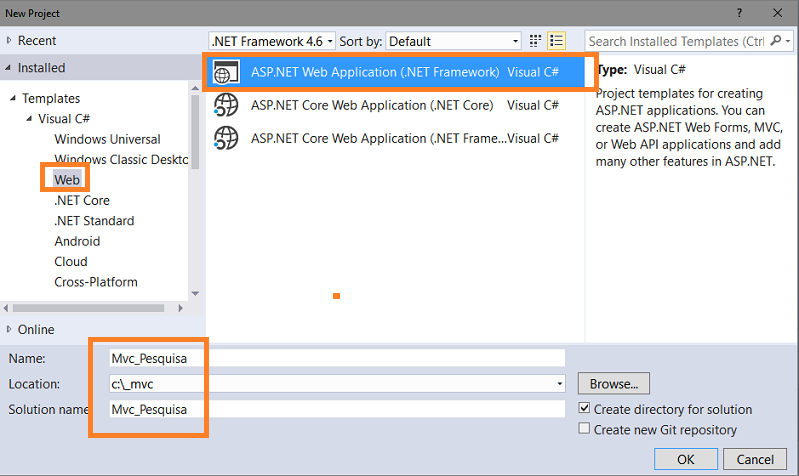Select the Web template category
Viewport: 799px width, 476px height.
67,179
